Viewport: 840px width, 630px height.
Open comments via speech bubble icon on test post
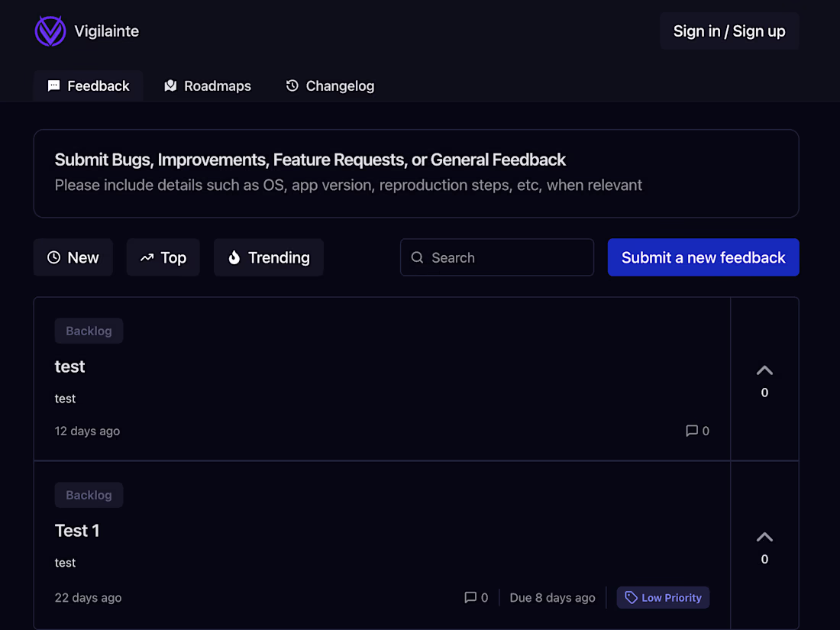(691, 431)
